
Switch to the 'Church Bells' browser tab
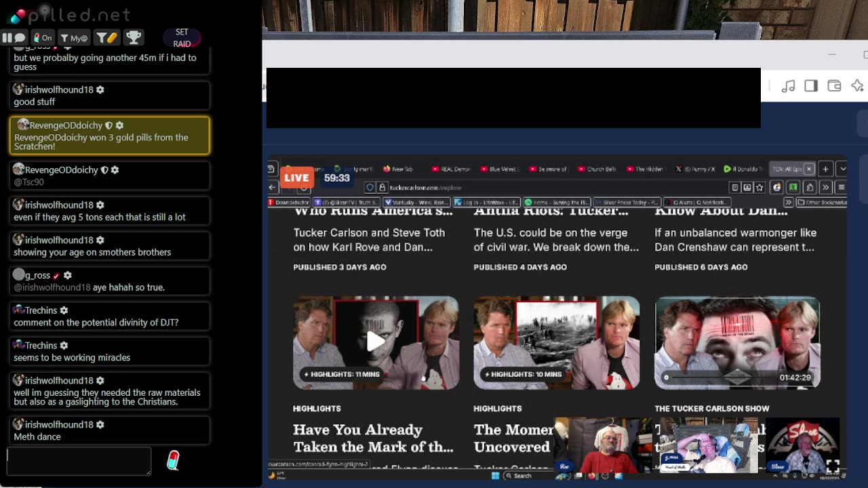(x=597, y=169)
